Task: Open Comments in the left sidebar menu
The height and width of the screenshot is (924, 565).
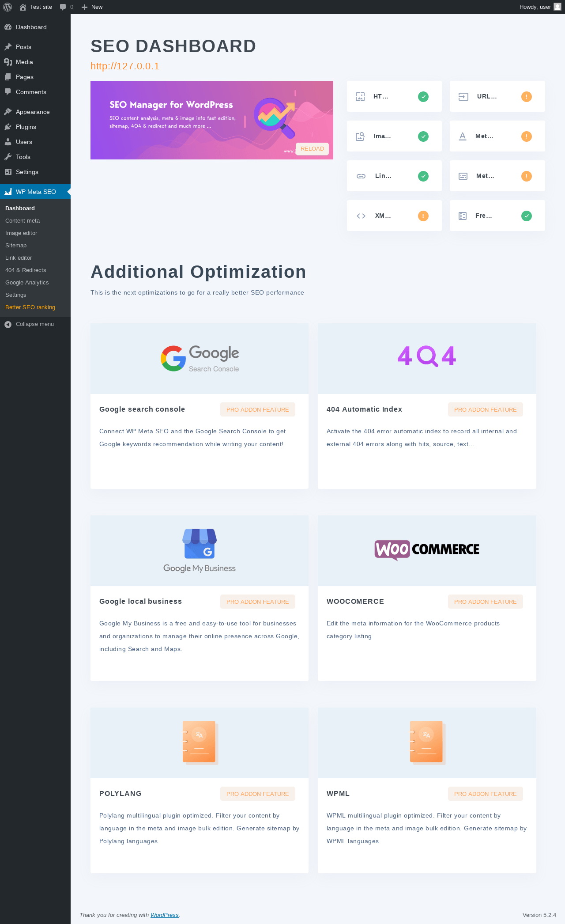Action: tap(35, 92)
